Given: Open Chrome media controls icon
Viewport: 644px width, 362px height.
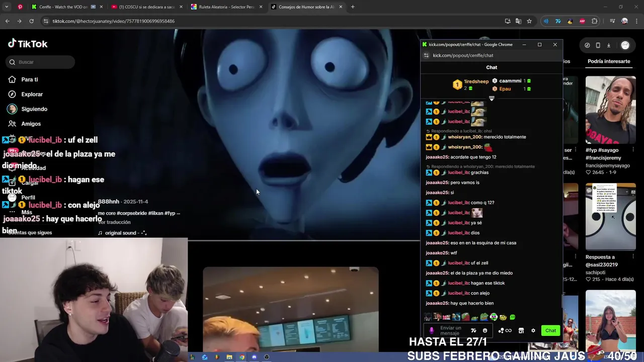Looking at the screenshot, I should pos(612,21).
